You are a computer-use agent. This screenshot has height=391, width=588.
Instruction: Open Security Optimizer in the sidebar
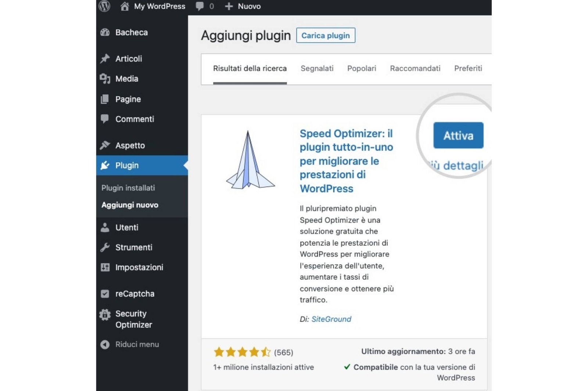coord(134,319)
